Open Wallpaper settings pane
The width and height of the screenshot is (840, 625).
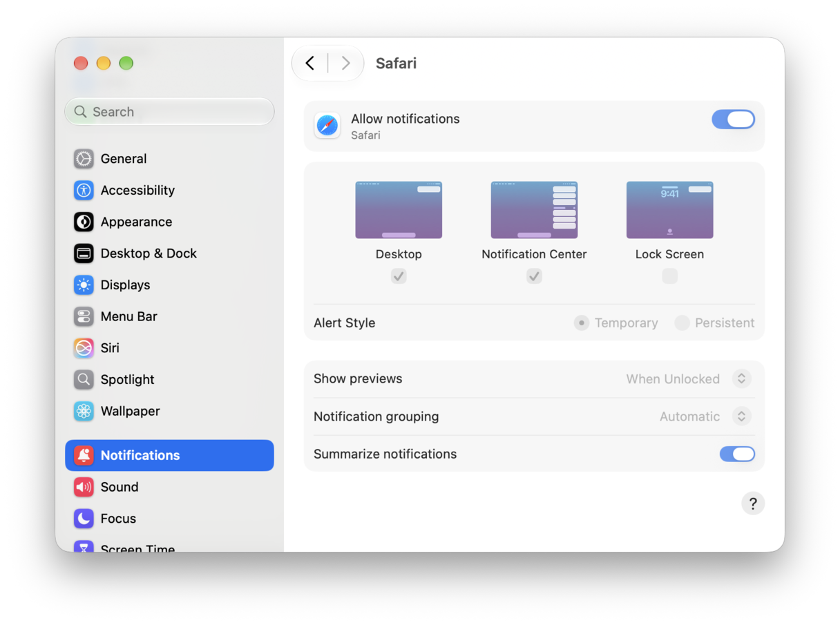pos(169,411)
